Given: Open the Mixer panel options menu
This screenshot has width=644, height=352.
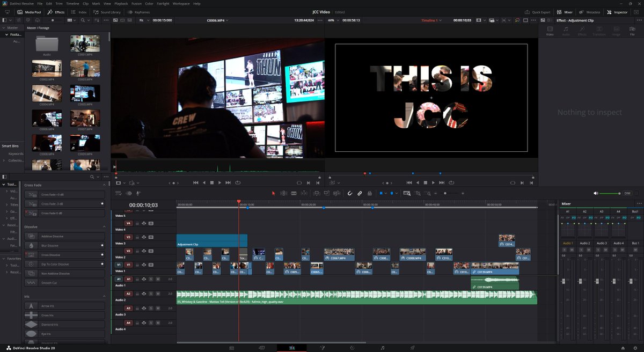Looking at the screenshot, I should (639, 204).
